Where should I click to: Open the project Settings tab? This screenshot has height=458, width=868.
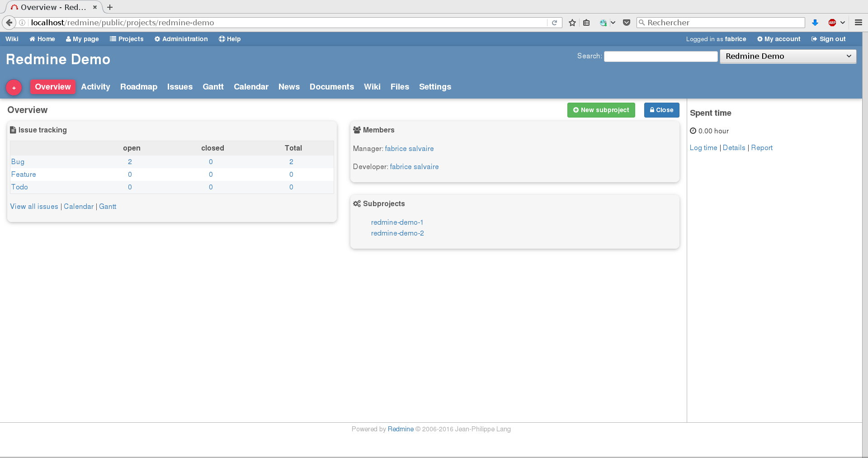coord(435,87)
